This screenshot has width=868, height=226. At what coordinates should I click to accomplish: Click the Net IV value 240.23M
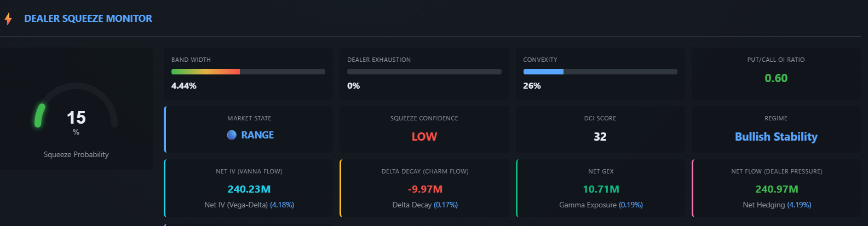coord(249,189)
